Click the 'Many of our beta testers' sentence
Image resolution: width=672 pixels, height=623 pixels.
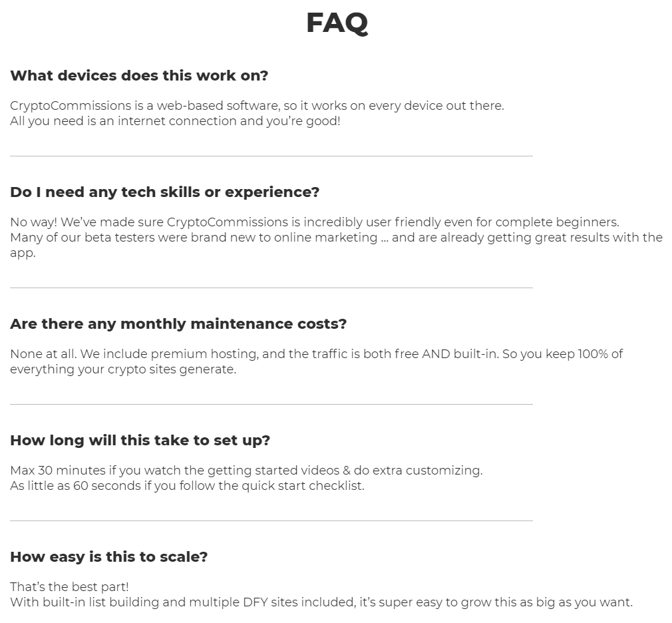point(337,245)
